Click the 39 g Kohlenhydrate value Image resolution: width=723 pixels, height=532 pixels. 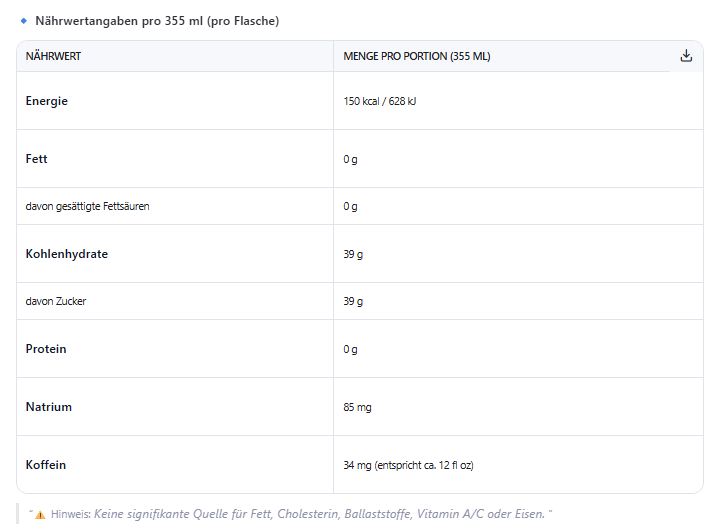[x=352, y=255]
